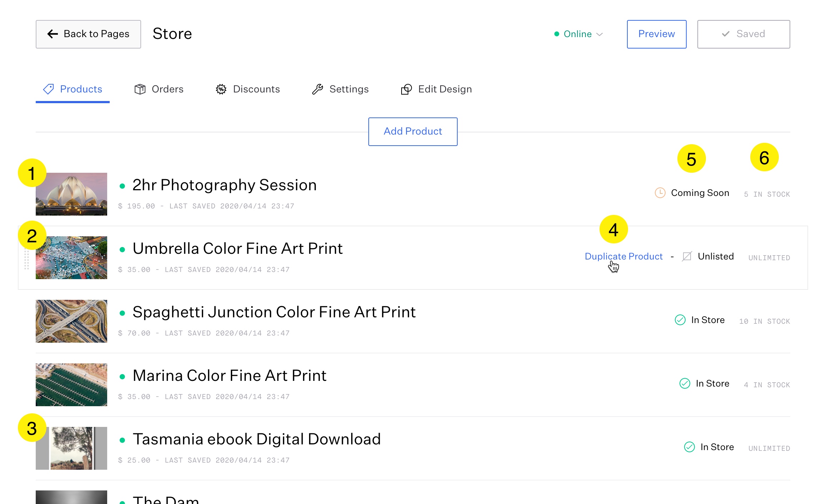
Task: Click the back arrow icon in Back to Pages
Action: [x=53, y=34]
